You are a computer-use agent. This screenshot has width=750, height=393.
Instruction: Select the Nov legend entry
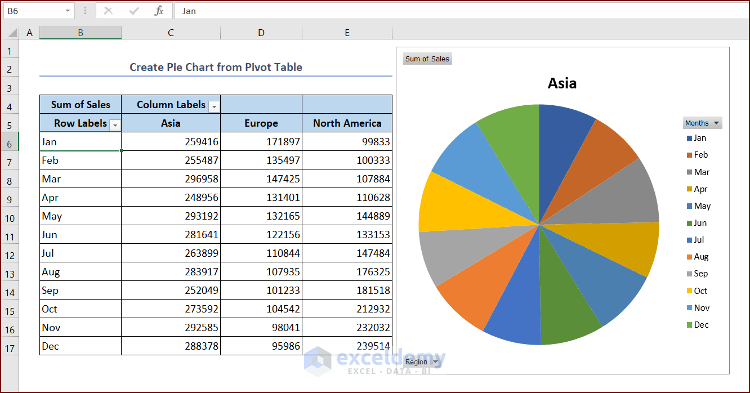click(x=698, y=308)
